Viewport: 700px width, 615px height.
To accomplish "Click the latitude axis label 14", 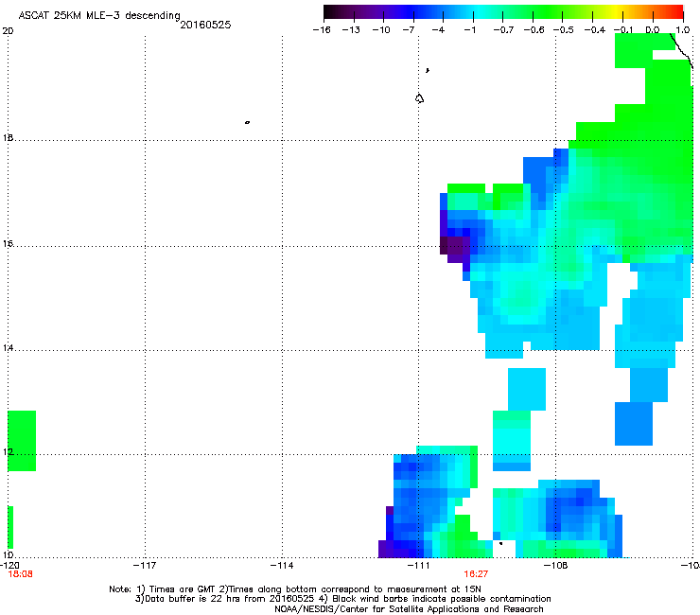I will [x=8, y=348].
